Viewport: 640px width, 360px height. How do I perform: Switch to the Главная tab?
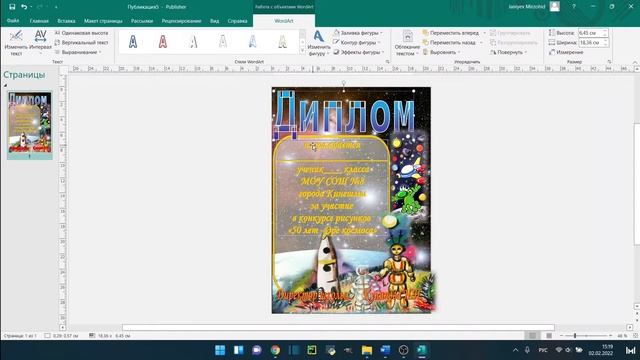click(x=39, y=21)
